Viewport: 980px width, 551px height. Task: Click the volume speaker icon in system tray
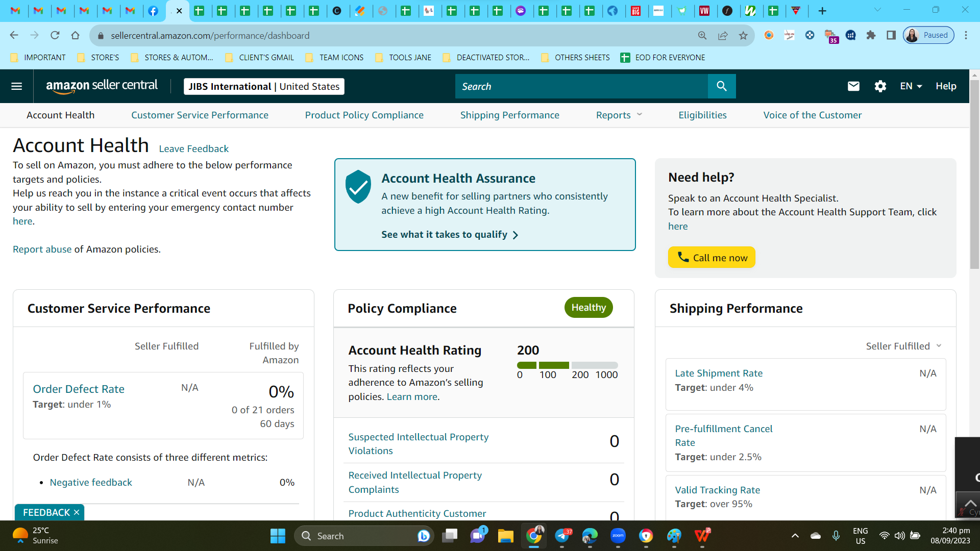(x=899, y=536)
